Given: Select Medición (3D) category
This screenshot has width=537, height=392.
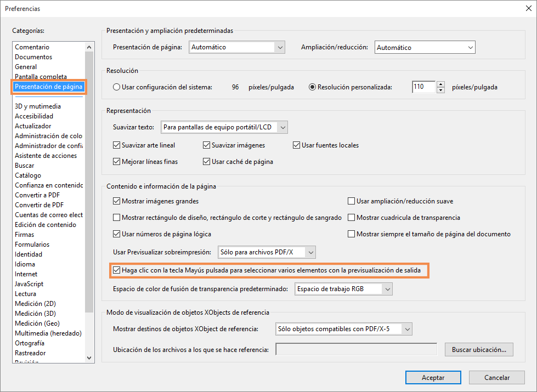Looking at the screenshot, I should coord(35,314).
